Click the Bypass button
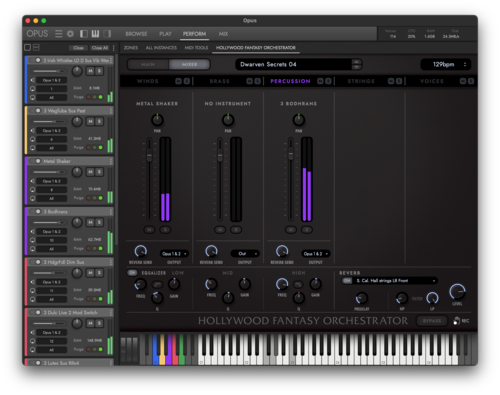This screenshot has height=395, width=500. point(432,321)
